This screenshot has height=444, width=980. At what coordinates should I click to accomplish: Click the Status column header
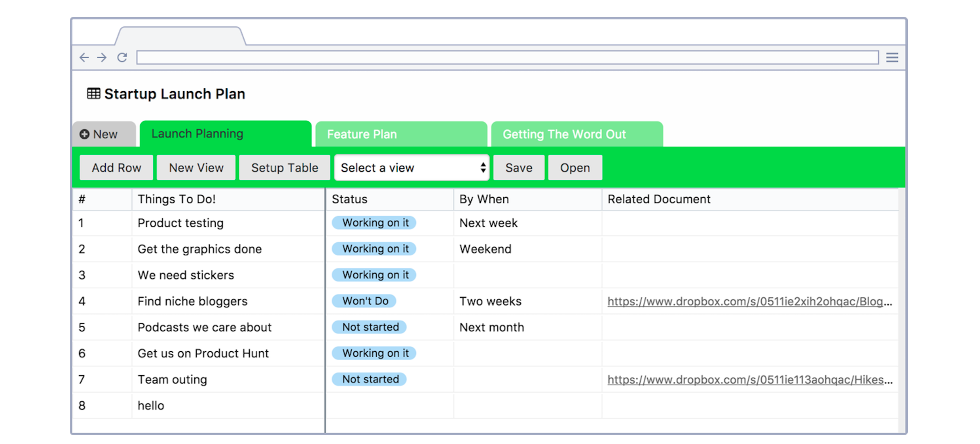click(390, 199)
